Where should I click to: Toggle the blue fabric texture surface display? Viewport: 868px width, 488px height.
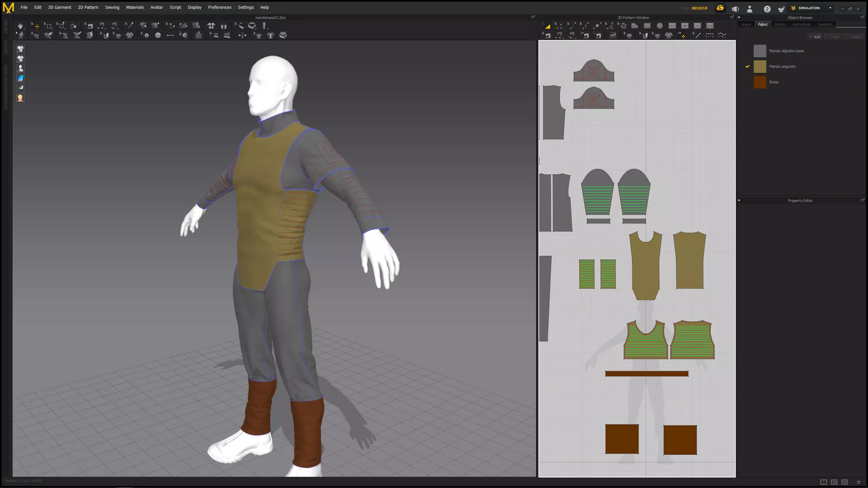click(x=20, y=78)
